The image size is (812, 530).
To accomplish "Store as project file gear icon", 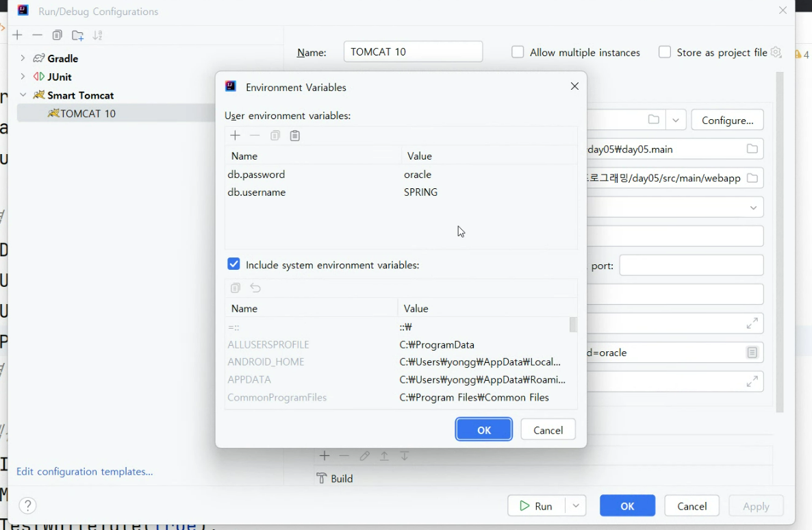I will point(776,52).
